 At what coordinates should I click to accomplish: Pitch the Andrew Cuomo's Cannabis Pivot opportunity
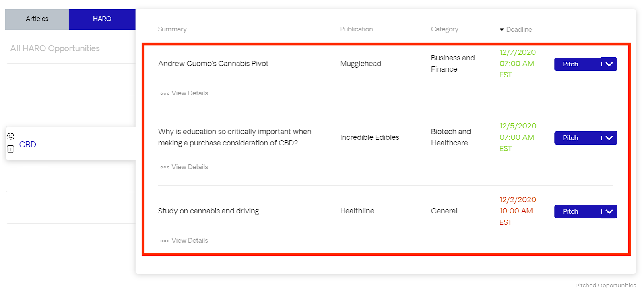pyautogui.click(x=578, y=64)
